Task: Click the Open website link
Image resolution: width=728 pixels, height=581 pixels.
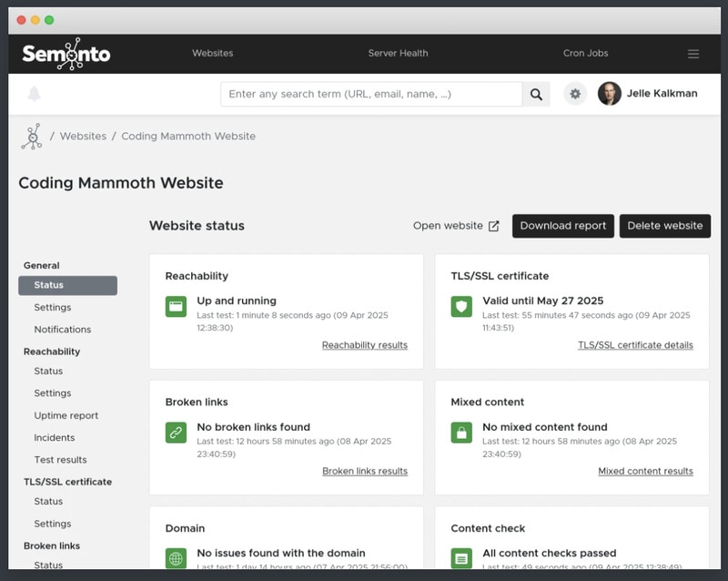Action: coord(456,226)
